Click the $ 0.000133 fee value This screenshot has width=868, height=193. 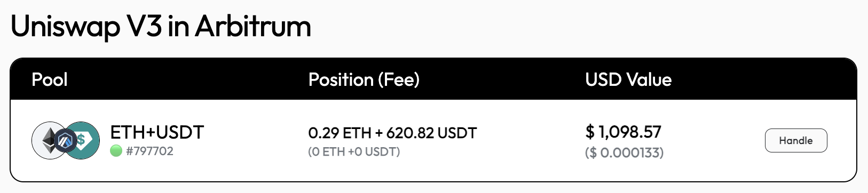[x=625, y=153]
